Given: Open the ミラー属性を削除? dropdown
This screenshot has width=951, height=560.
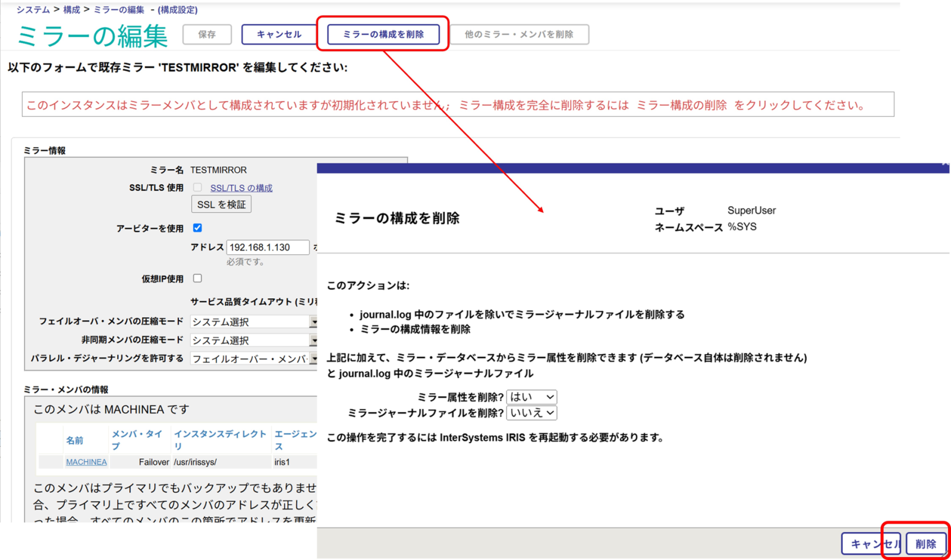Looking at the screenshot, I should coord(531,397).
